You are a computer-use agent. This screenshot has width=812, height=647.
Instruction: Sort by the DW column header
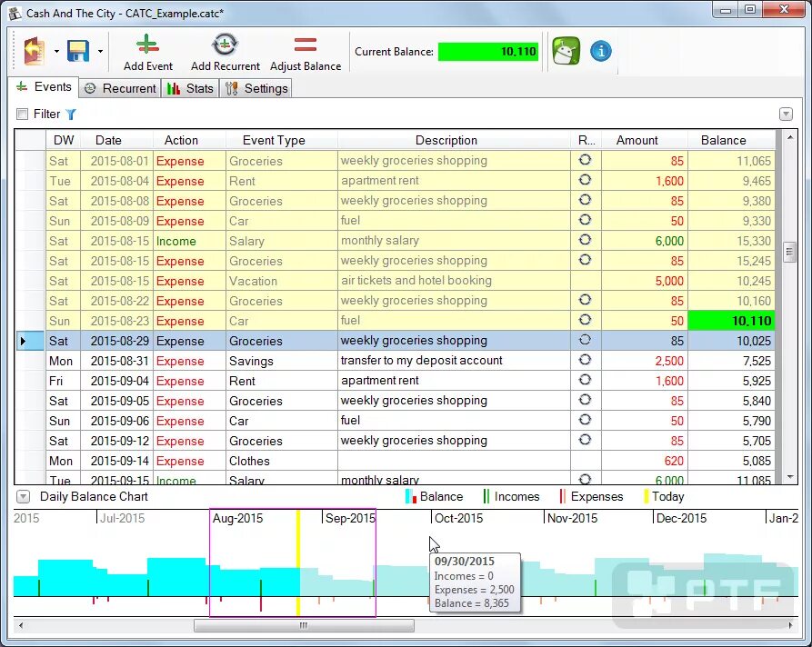point(64,140)
